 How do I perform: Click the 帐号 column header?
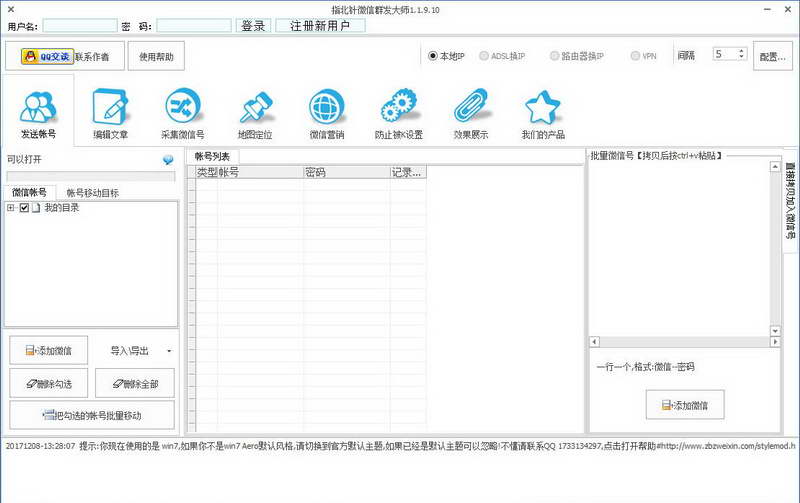[x=260, y=172]
